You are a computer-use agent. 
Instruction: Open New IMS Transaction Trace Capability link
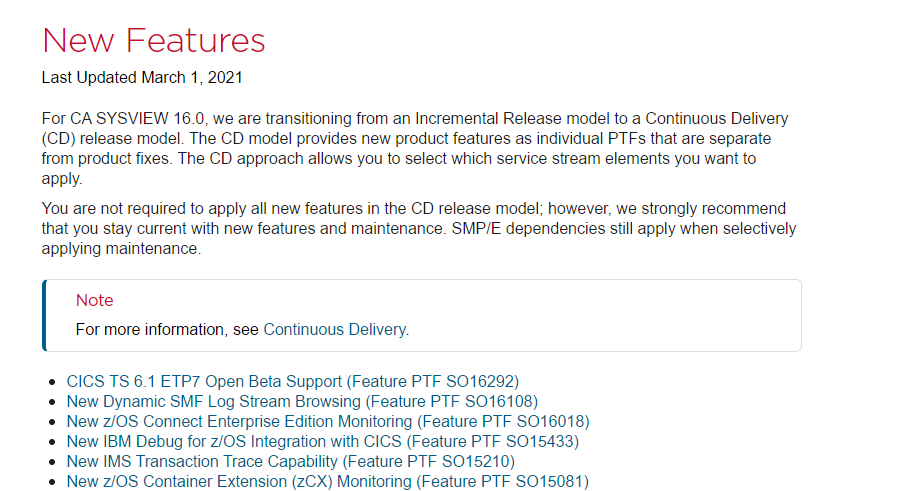[x=290, y=462]
